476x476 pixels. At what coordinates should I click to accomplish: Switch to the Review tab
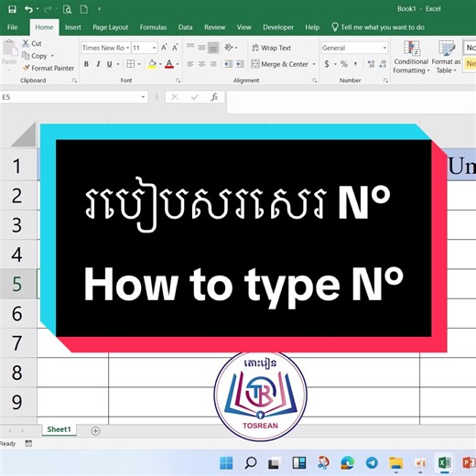coord(214,27)
